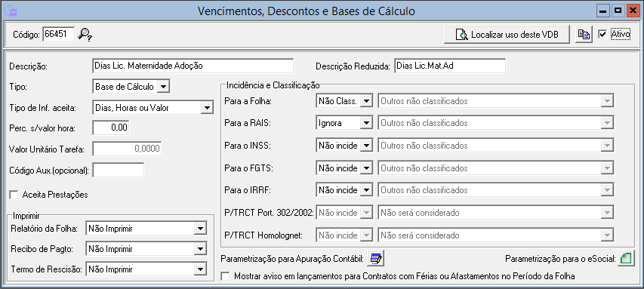
Task: Click the Incidência e Classificação group label
Action: pos(273,85)
